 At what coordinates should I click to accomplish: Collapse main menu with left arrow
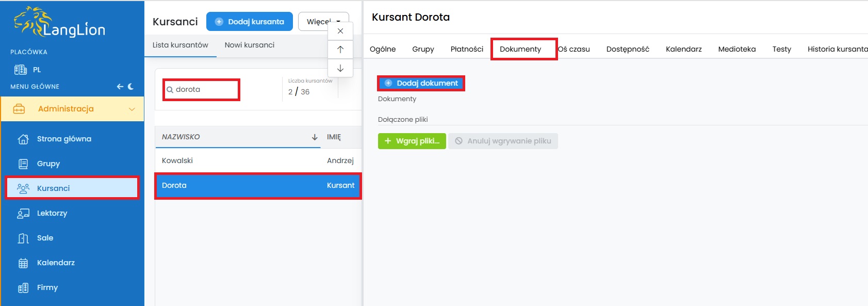[120, 87]
